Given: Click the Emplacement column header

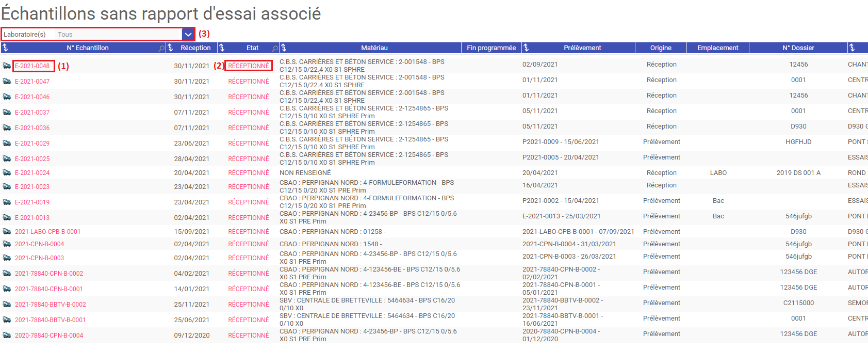Looking at the screenshot, I should 718,48.
